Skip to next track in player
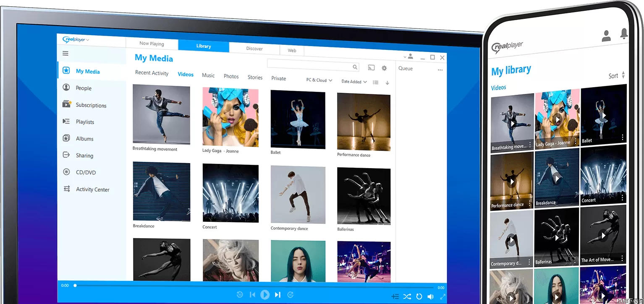This screenshot has width=644, height=304. point(277,295)
